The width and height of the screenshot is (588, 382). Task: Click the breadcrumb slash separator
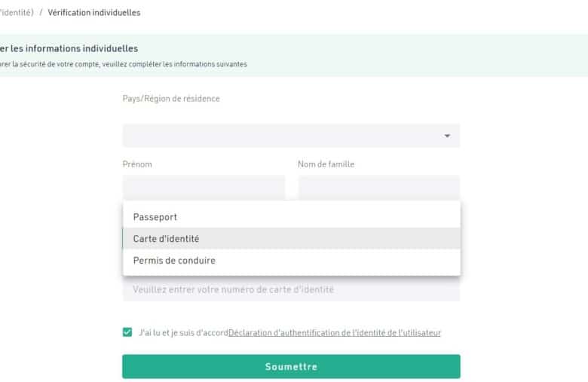pyautogui.click(x=41, y=13)
